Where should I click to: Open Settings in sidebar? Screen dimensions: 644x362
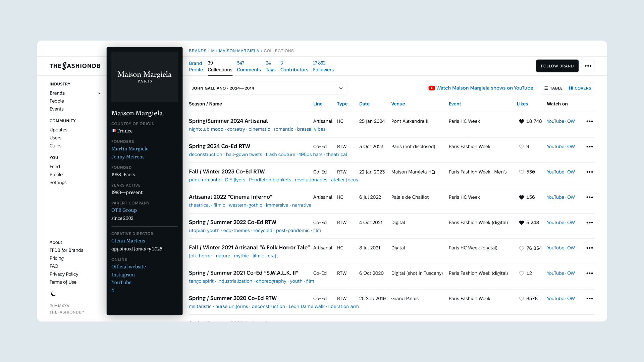tap(58, 183)
